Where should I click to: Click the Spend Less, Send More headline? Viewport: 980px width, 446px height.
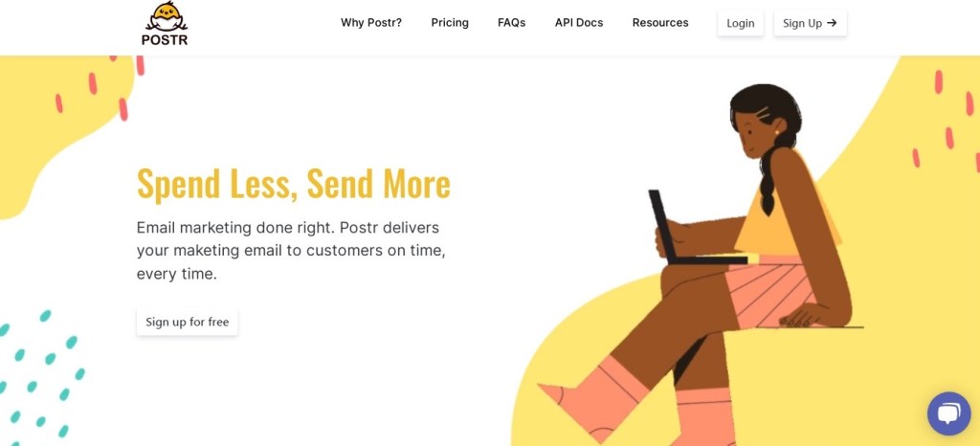(x=294, y=184)
